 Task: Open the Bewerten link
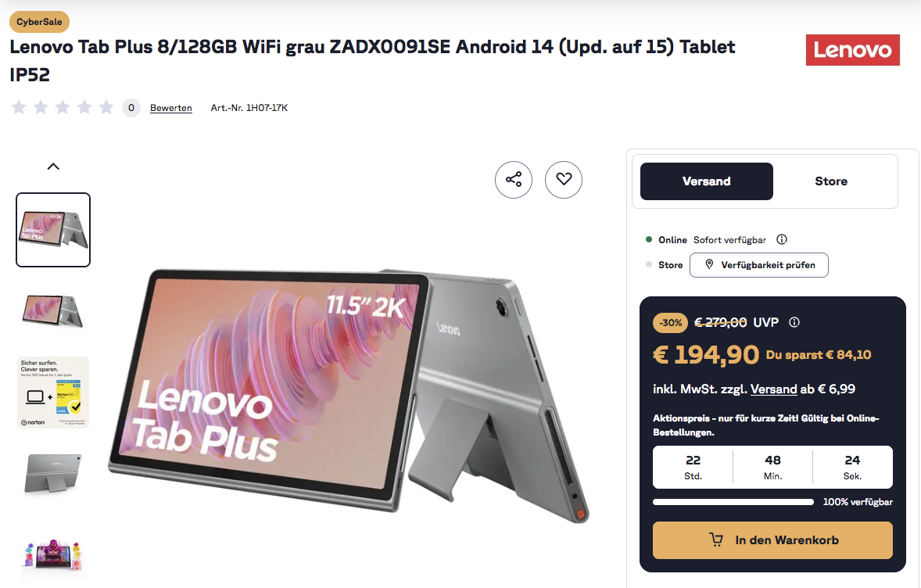pos(171,107)
